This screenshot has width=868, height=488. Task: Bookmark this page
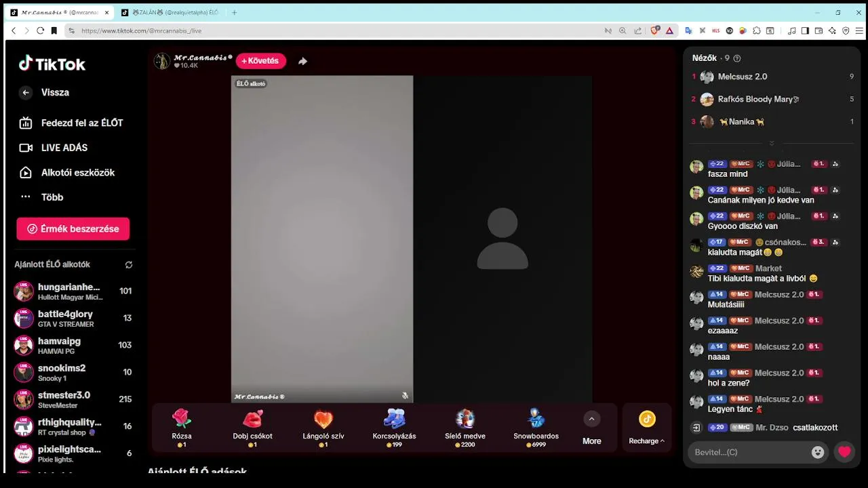pyautogui.click(x=53, y=30)
